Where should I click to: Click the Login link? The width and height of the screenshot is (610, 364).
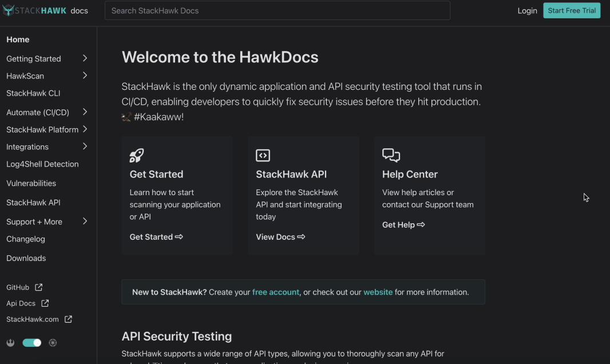point(527,10)
